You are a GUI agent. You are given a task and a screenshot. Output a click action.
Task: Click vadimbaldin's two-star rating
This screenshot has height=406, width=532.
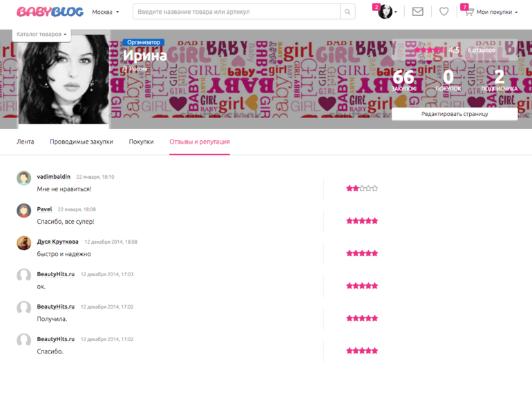(x=362, y=188)
